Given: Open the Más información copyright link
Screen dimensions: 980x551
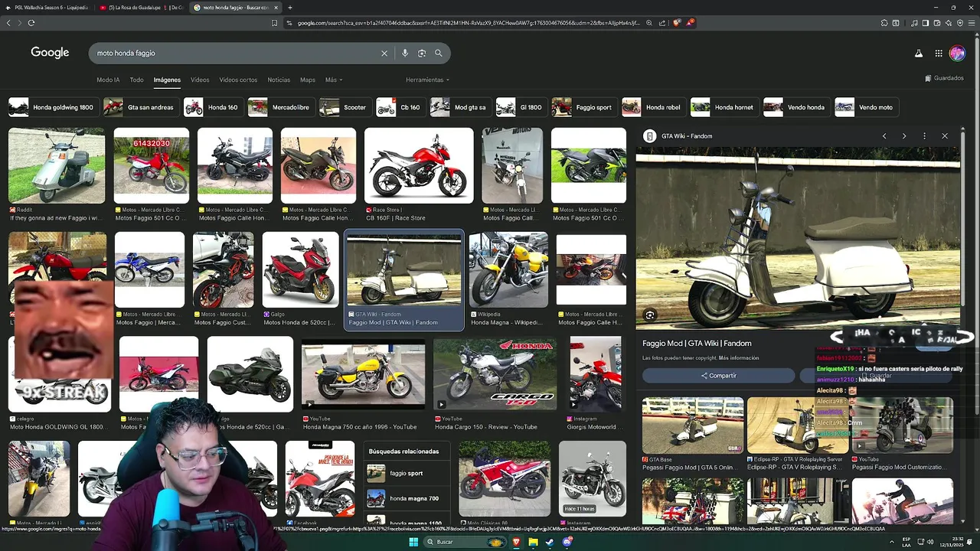Looking at the screenshot, I should pyautogui.click(x=739, y=358).
